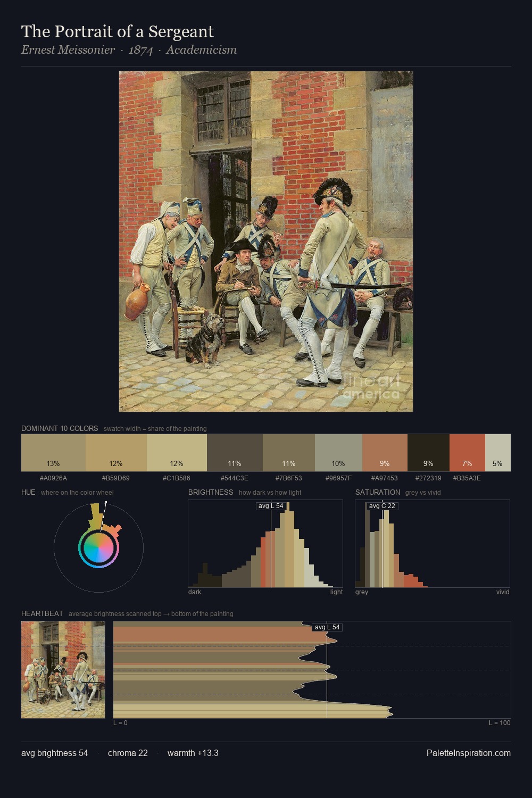Click the 'L = 0' axis label
The image size is (532, 798).
(120, 723)
